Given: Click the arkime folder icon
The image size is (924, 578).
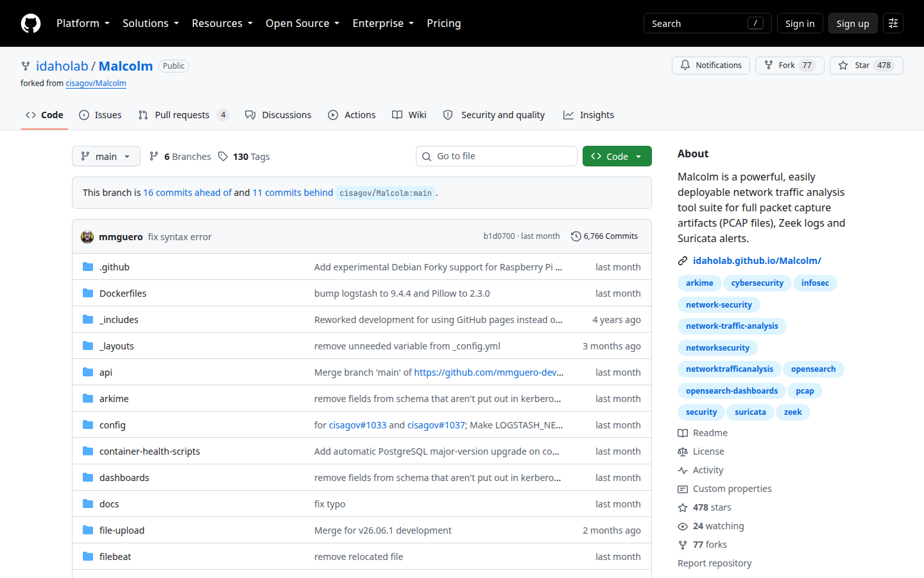Looking at the screenshot, I should pyautogui.click(x=88, y=398).
